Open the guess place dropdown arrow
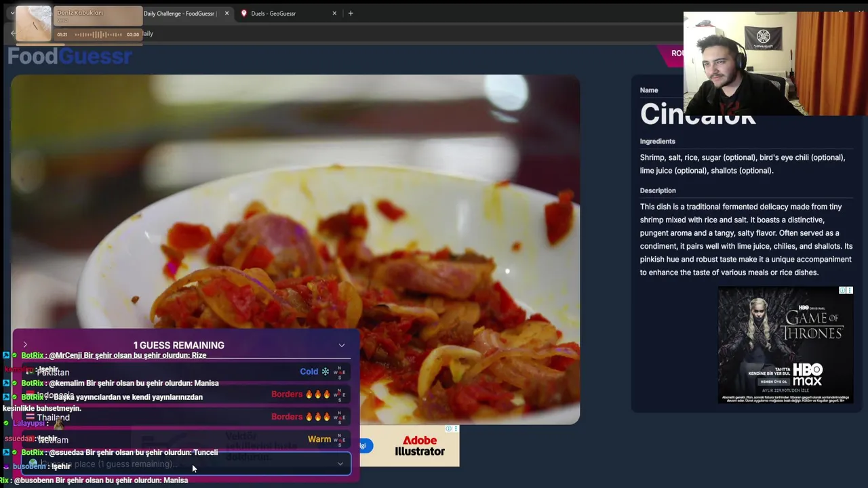The width and height of the screenshot is (868, 488). pyautogui.click(x=340, y=464)
